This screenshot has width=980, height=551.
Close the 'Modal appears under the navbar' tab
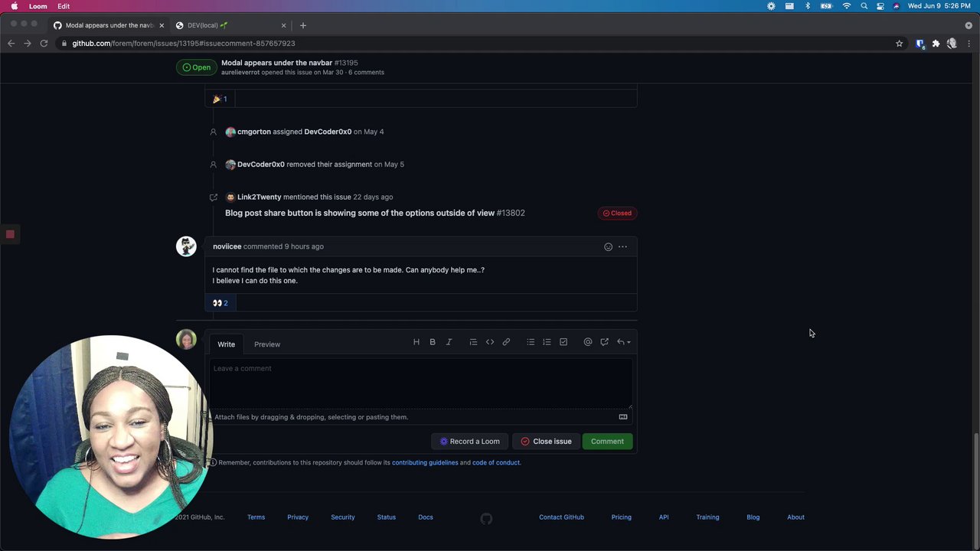(162, 25)
